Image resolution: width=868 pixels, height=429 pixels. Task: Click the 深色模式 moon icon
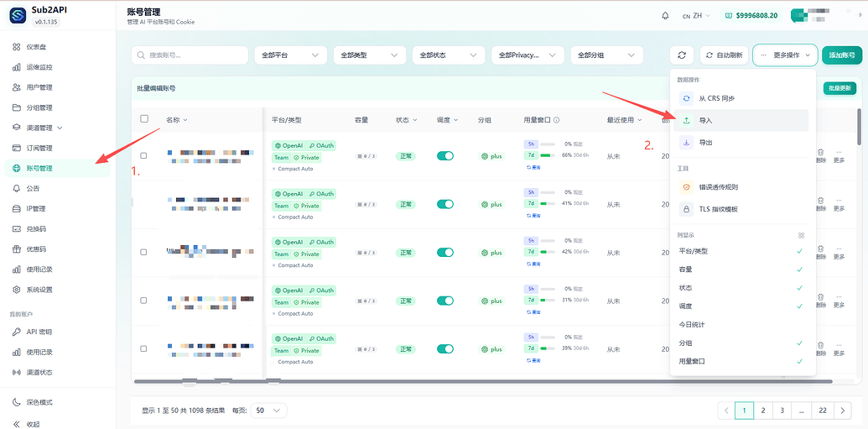click(17, 402)
